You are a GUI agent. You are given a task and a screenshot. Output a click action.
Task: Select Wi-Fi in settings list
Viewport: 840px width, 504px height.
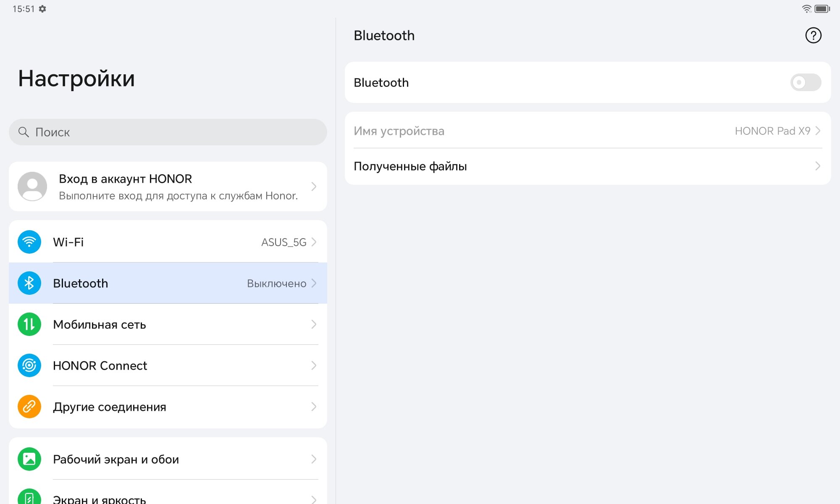(x=168, y=242)
